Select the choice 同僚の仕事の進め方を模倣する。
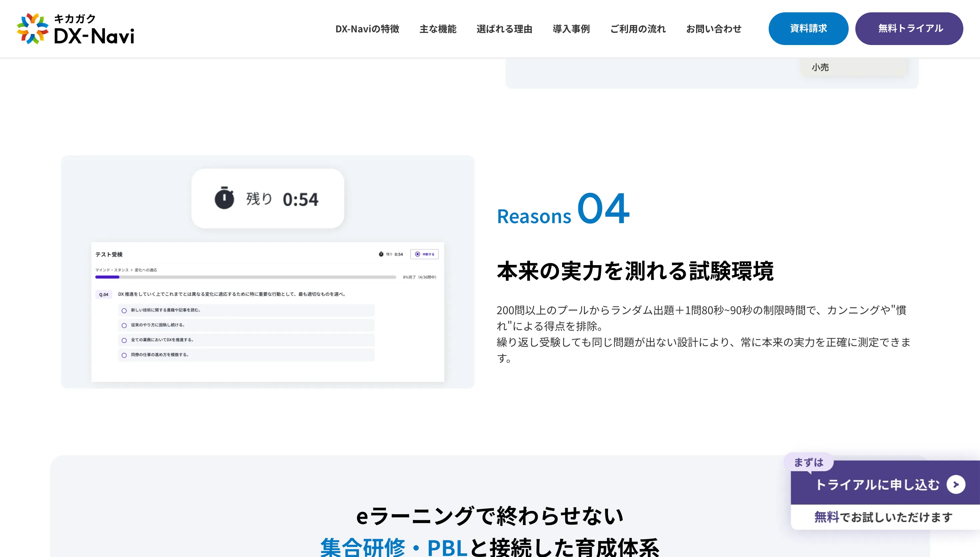The height and width of the screenshot is (557, 980). coord(246,355)
